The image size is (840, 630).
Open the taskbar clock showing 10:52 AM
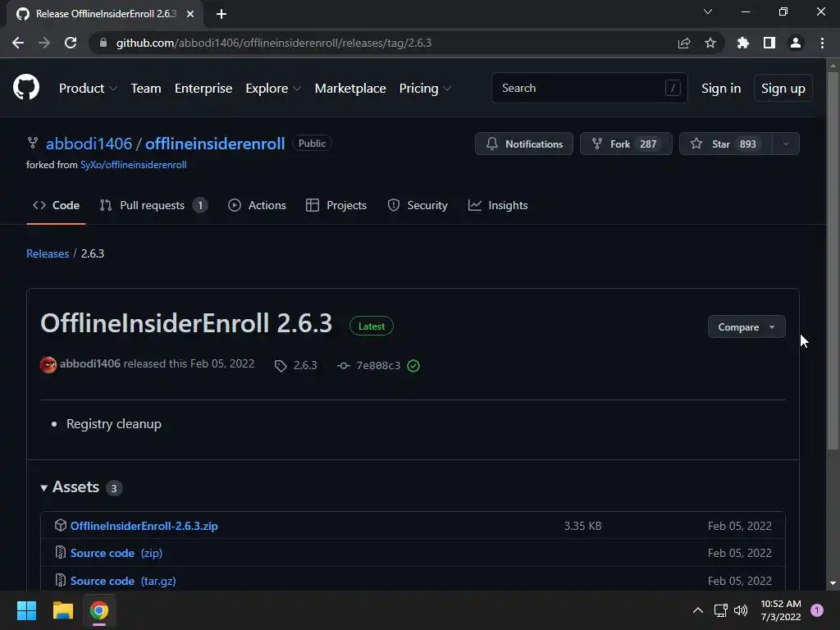(x=781, y=610)
